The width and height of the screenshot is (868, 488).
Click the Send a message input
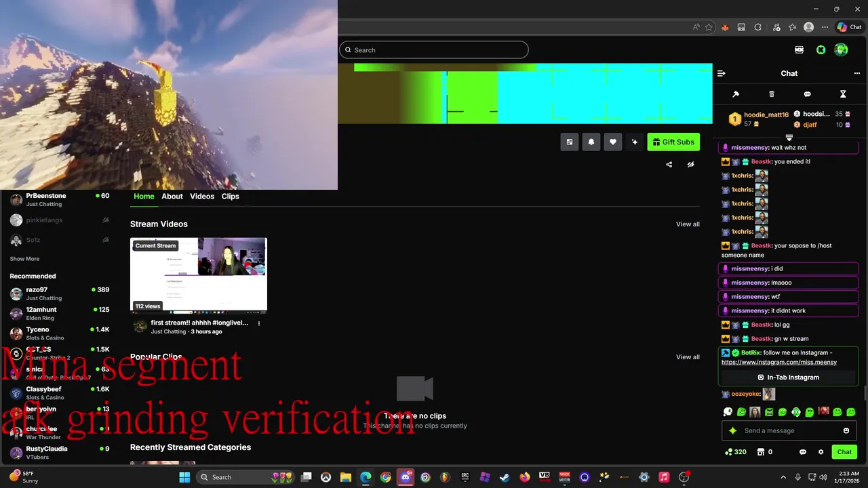click(x=788, y=430)
